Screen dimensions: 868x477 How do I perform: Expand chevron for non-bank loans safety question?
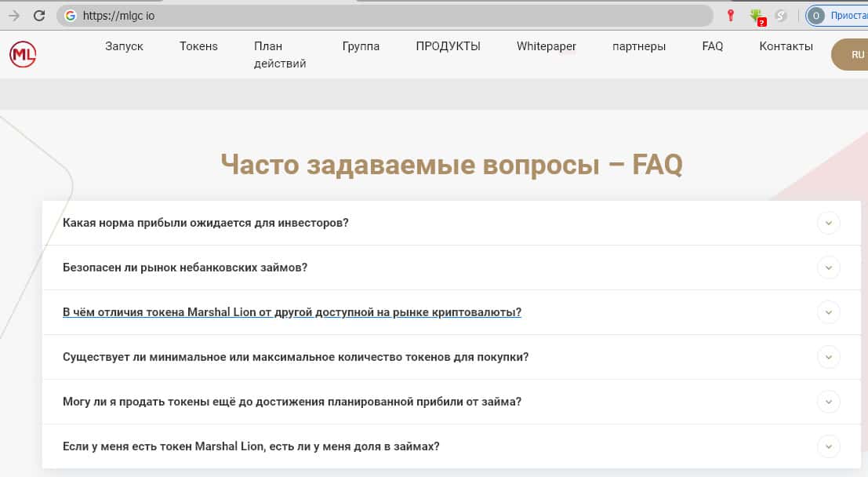click(x=828, y=268)
